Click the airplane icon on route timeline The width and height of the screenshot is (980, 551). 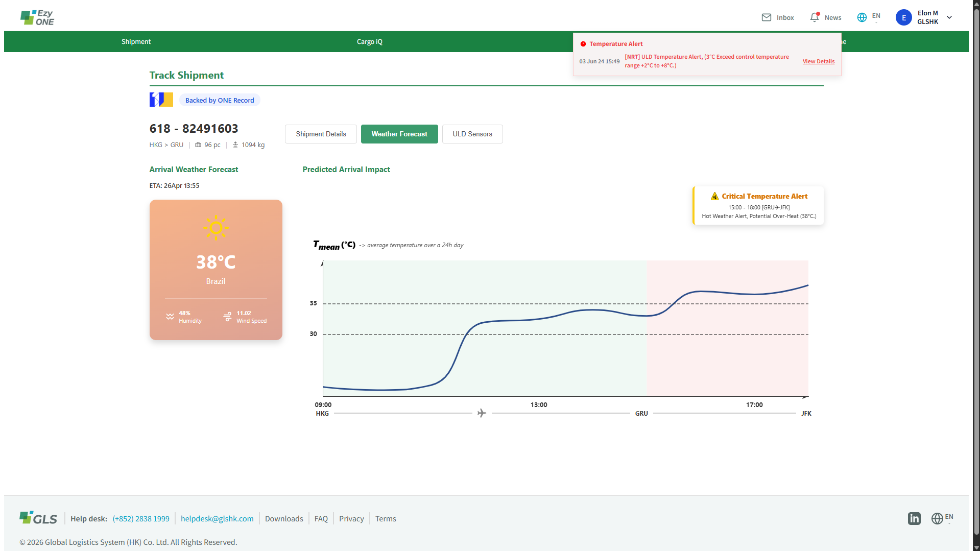pyautogui.click(x=482, y=413)
